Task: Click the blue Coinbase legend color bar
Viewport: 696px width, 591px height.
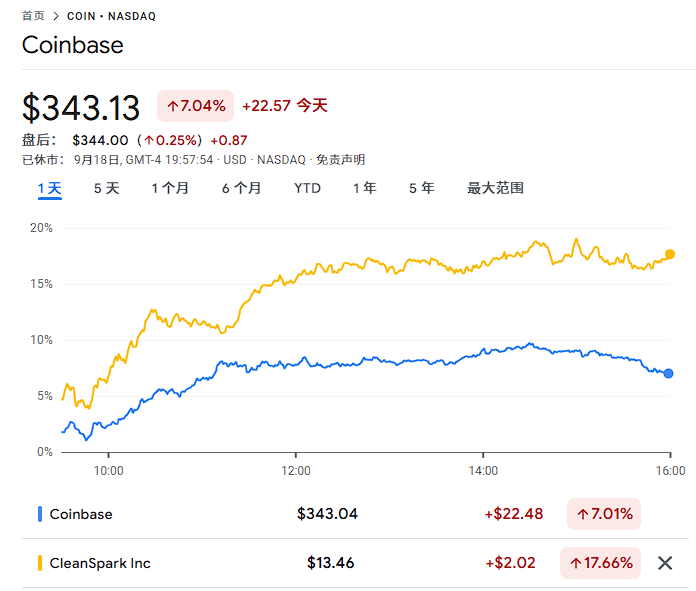Action: [x=40, y=514]
